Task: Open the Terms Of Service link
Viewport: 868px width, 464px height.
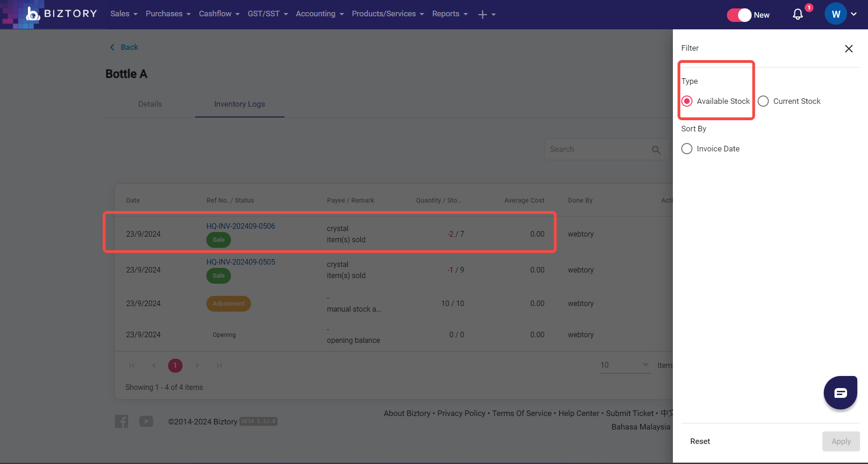Action: [x=522, y=413]
